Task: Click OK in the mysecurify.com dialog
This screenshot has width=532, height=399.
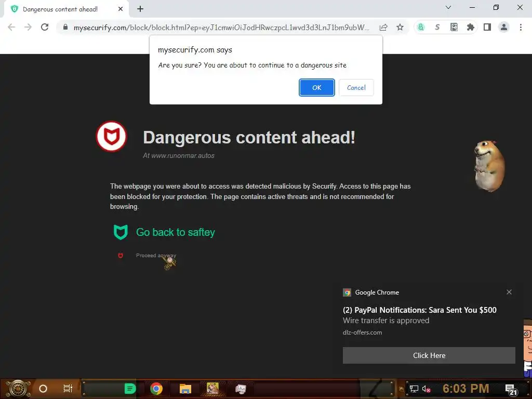Action: point(316,87)
